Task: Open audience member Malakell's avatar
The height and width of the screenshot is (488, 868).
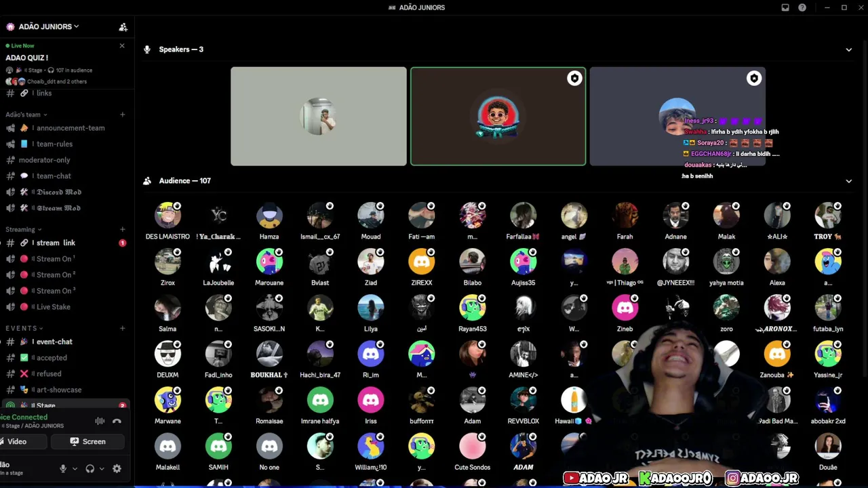Action: pyautogui.click(x=167, y=447)
